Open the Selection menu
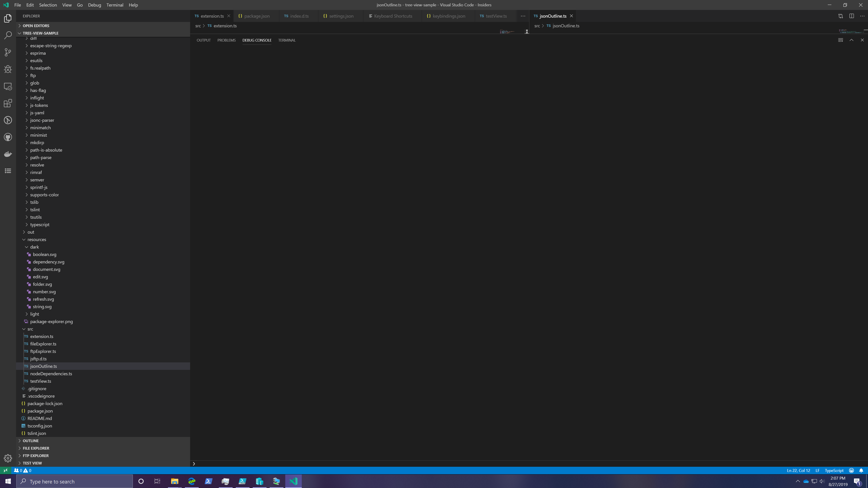868x488 pixels. 48,5
